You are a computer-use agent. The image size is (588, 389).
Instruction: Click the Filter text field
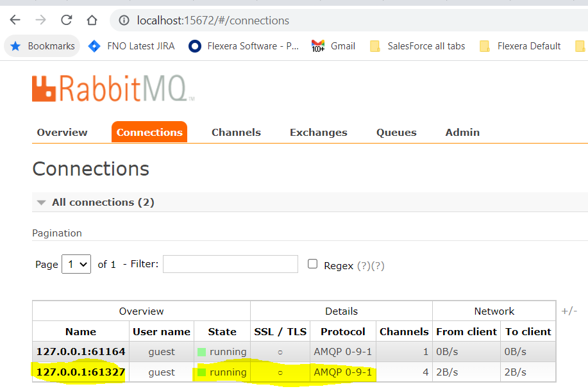tap(230, 264)
